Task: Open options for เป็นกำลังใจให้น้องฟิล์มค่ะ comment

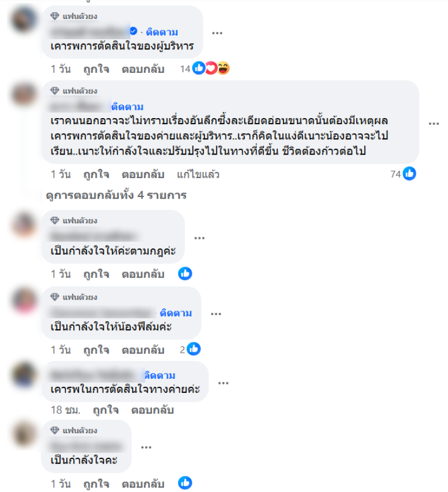Action: point(216,314)
